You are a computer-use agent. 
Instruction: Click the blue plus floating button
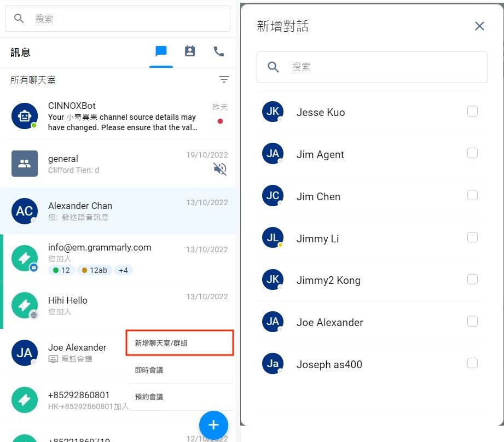213,425
